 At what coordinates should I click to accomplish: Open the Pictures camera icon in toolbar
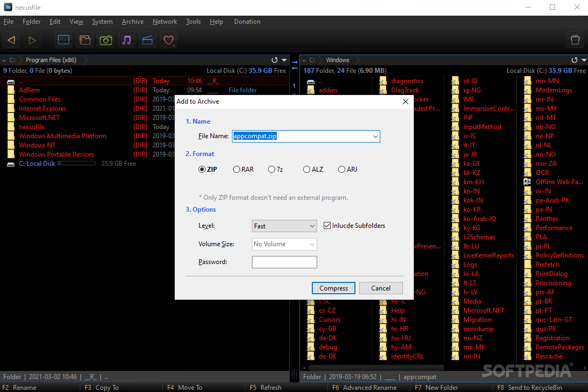[x=106, y=40]
